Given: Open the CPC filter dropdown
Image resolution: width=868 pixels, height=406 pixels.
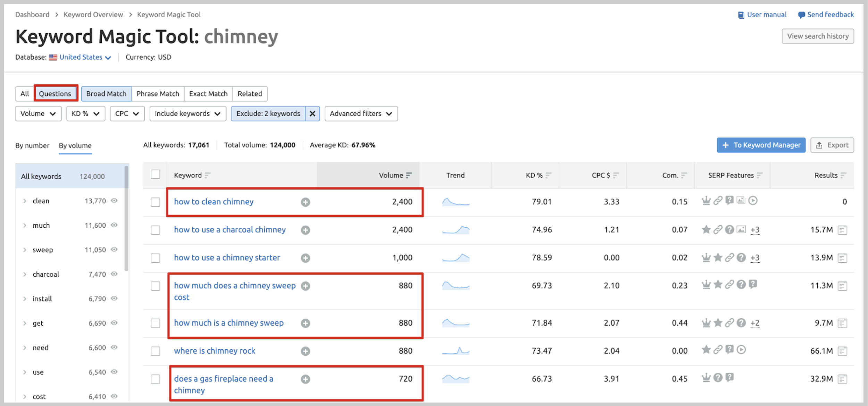Looking at the screenshot, I should [127, 114].
